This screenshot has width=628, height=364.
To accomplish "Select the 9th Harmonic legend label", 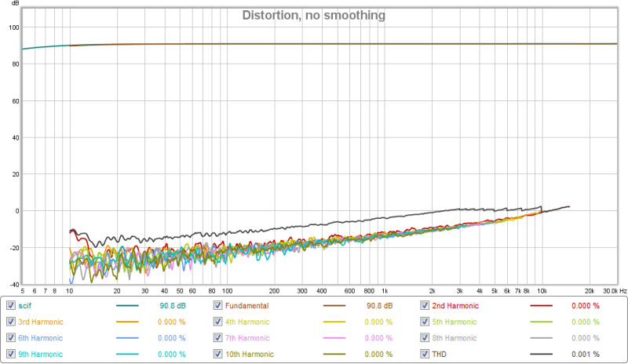I will tap(40, 354).
